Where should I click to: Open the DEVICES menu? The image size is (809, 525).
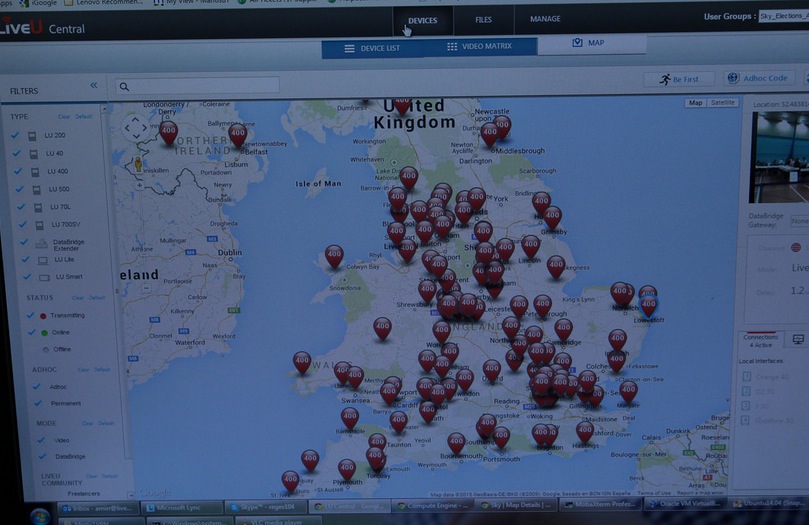tap(423, 21)
